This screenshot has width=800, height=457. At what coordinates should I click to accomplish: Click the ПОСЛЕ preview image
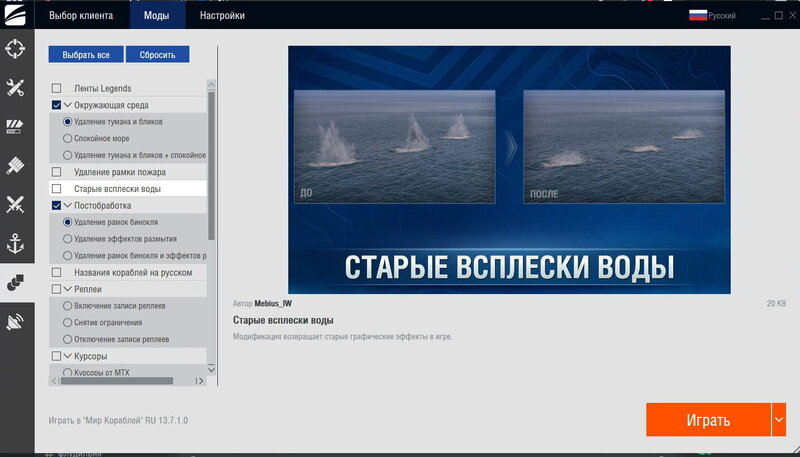point(624,147)
